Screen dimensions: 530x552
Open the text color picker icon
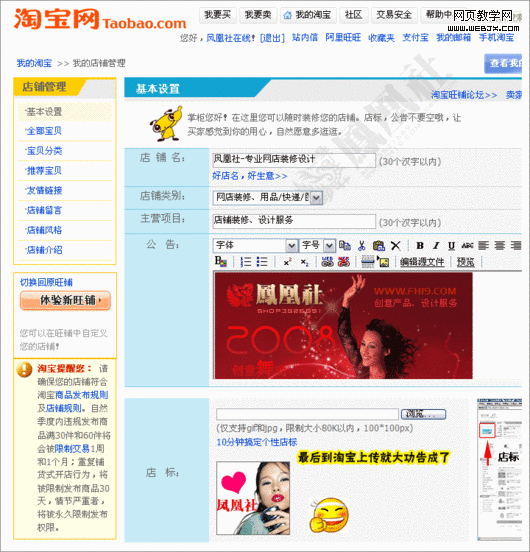coord(221,262)
